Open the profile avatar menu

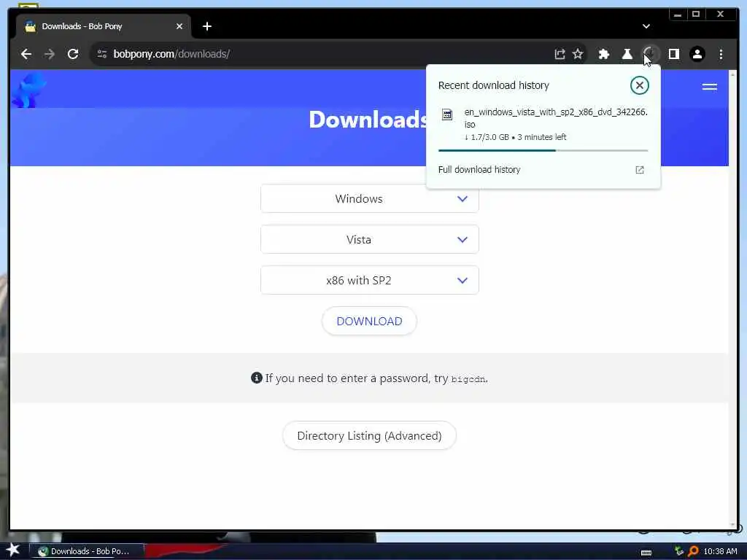pos(697,54)
